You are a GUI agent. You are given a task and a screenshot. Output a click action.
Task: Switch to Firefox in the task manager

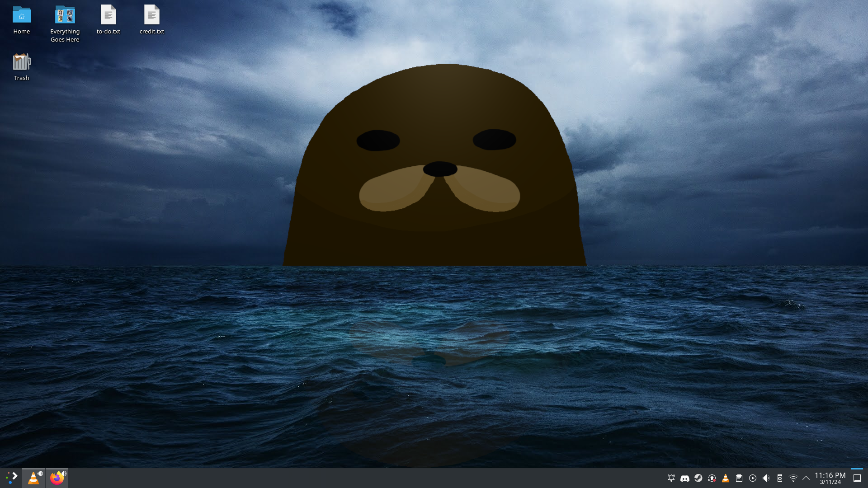[x=56, y=478]
